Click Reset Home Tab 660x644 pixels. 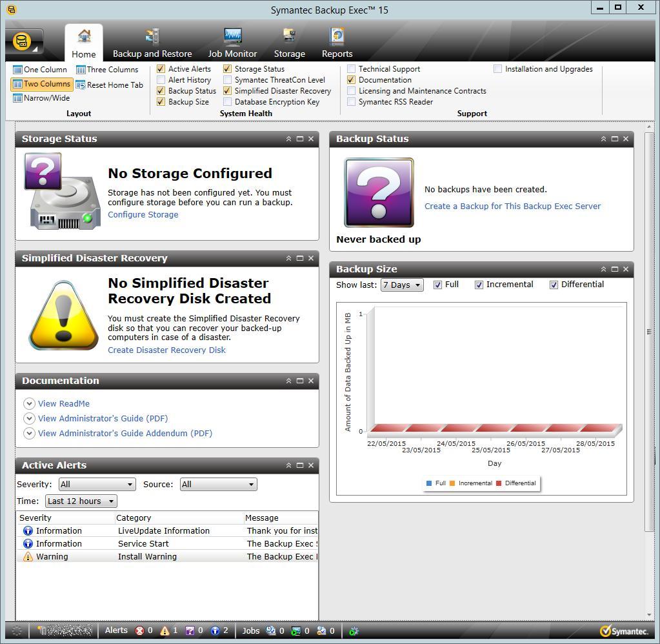point(110,85)
